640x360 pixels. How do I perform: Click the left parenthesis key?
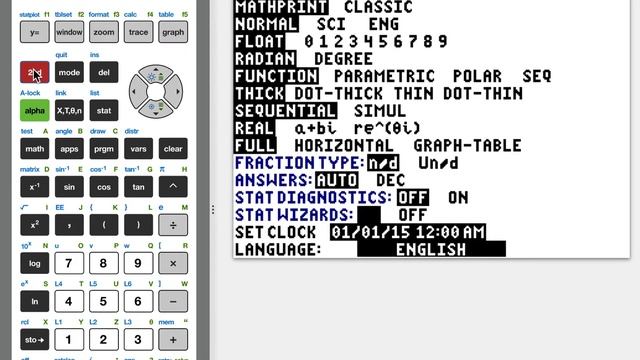point(104,225)
